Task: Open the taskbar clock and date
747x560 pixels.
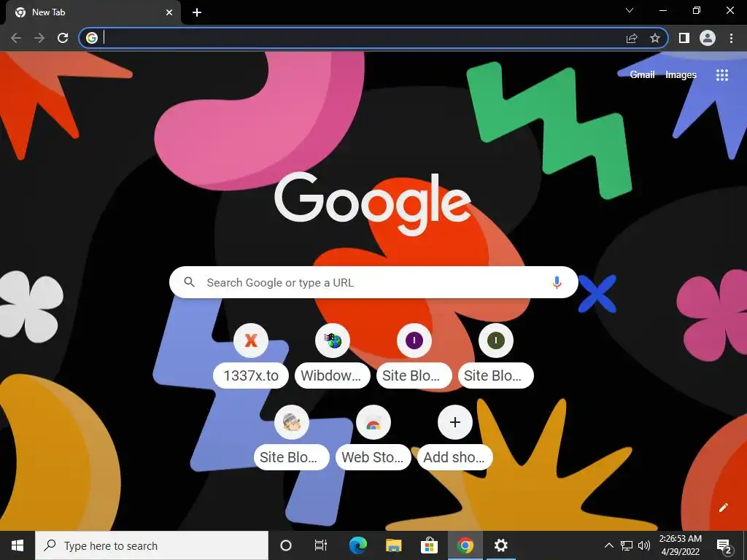Action: [x=681, y=545]
